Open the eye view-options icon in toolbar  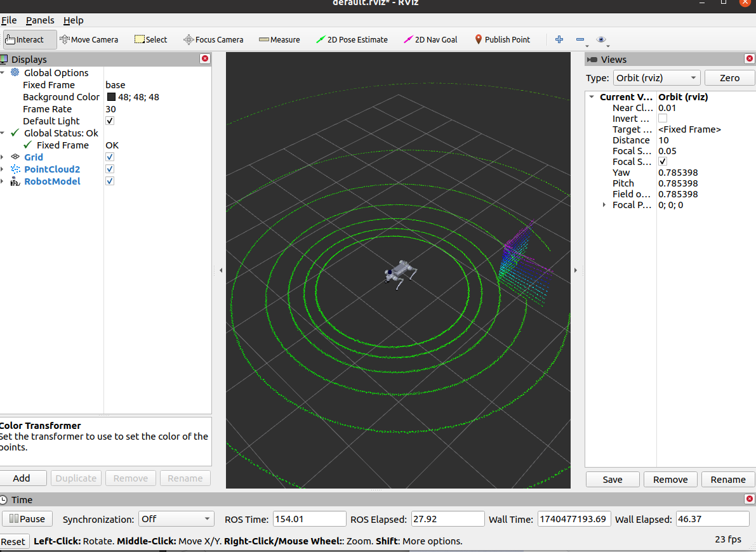click(x=600, y=39)
